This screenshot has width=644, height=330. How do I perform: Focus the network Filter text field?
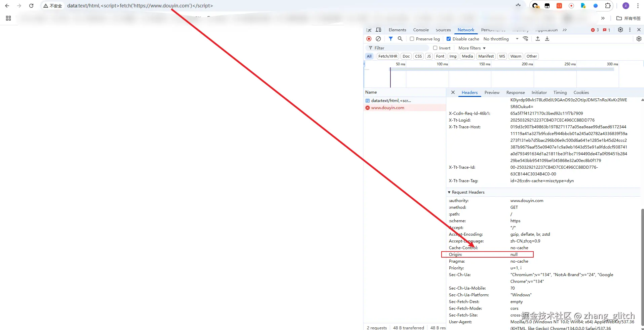click(x=397, y=48)
